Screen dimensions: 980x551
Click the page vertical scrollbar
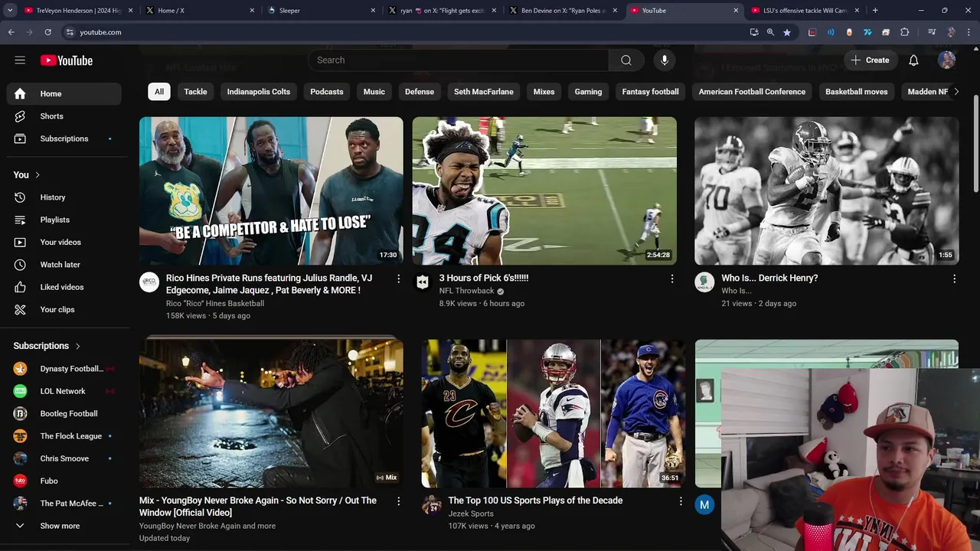coord(975,142)
